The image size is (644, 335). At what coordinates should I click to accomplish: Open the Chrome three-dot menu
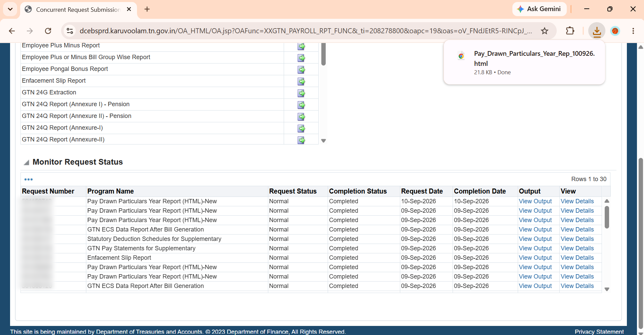633,31
